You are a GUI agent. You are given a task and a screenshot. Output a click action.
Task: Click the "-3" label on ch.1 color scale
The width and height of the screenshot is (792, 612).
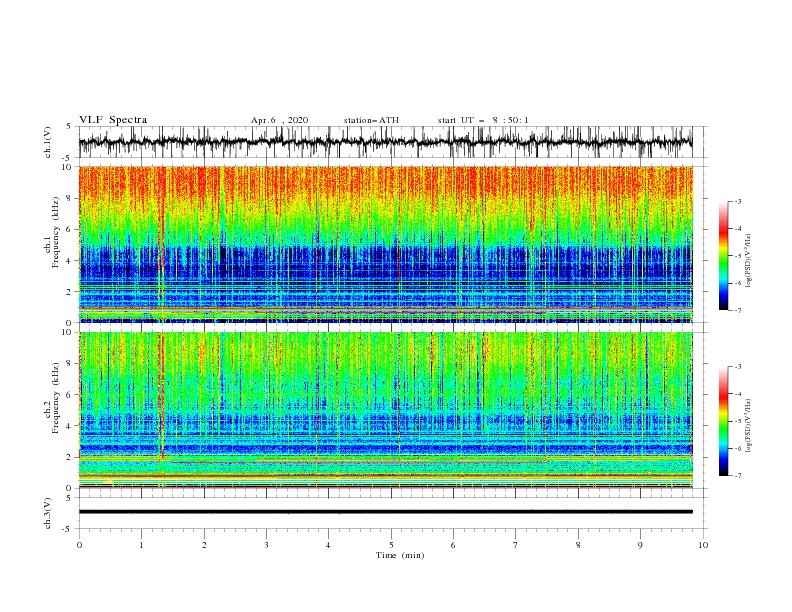737,201
